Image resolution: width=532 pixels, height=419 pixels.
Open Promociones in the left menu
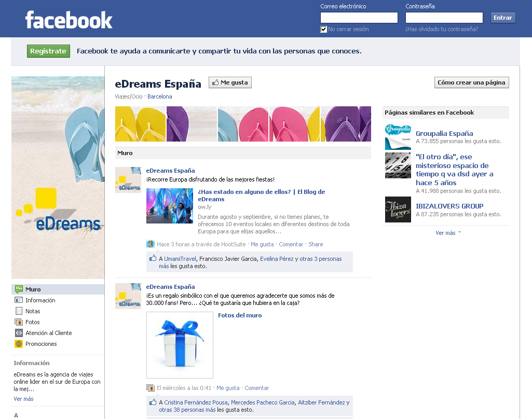coord(41,344)
